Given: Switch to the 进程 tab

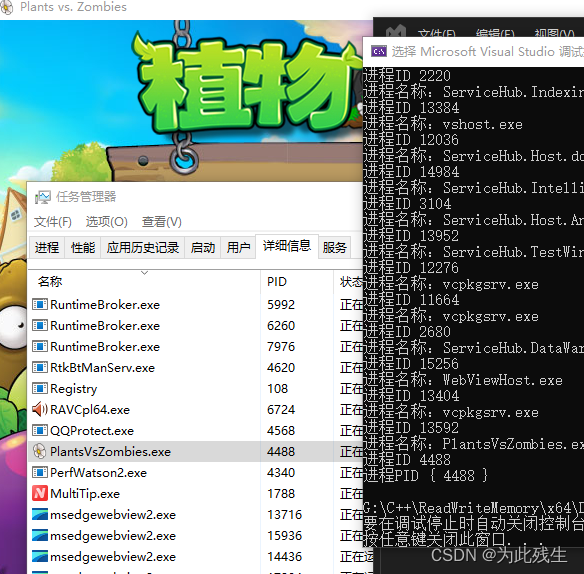Looking at the screenshot, I should tap(47, 247).
